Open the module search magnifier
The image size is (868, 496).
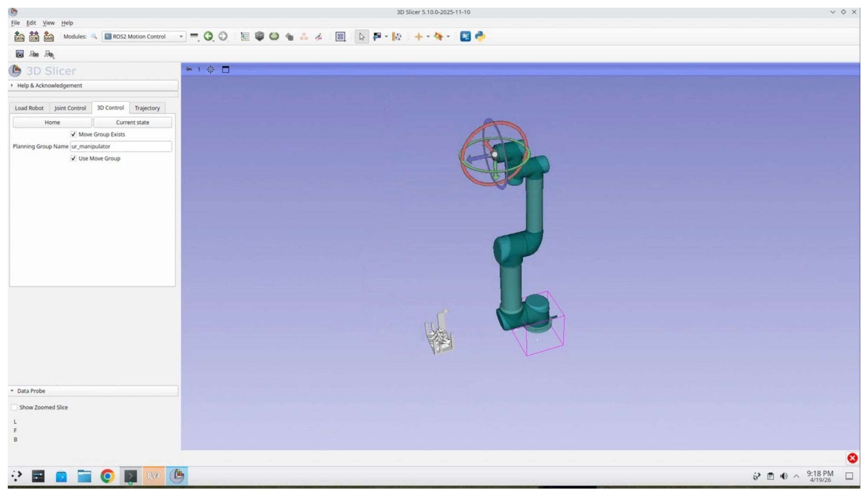94,37
